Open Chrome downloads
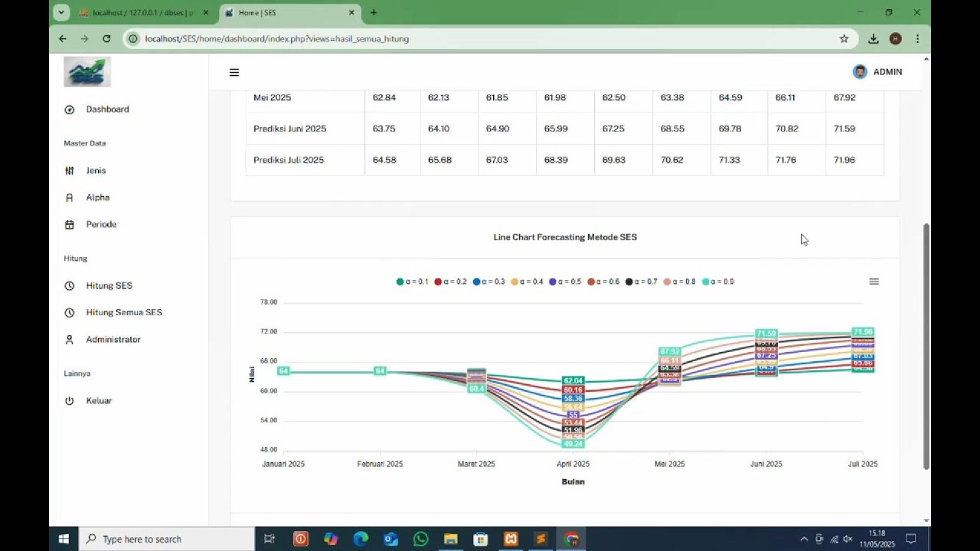Viewport: 980px width, 551px height. (874, 38)
